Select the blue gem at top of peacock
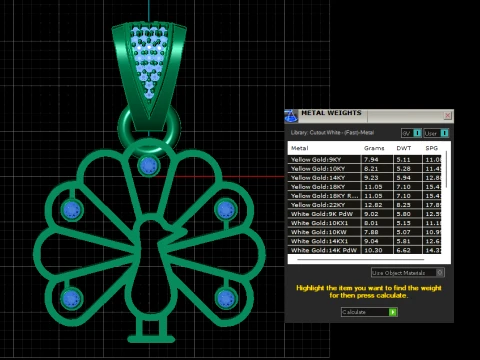 (149, 165)
